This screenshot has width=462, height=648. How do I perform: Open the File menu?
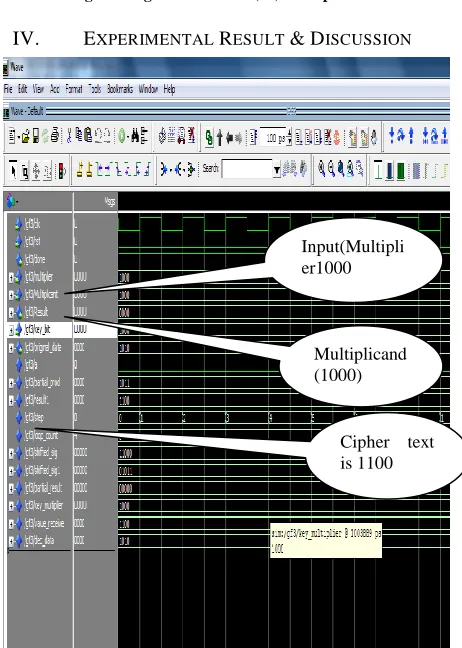click(x=8, y=89)
